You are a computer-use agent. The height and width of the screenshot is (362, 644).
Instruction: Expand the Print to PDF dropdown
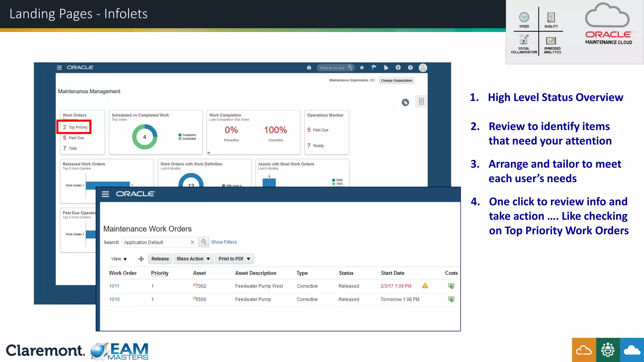coord(234,259)
